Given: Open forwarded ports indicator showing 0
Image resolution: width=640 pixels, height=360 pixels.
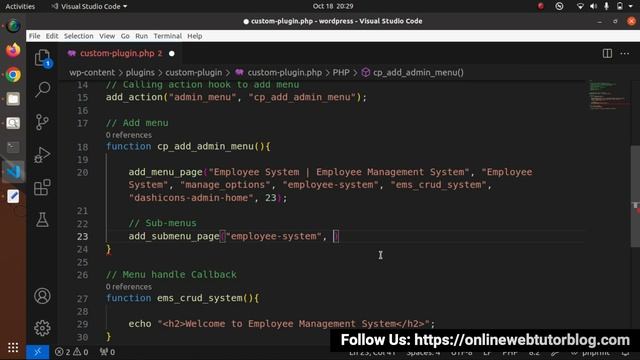Looking at the screenshot, I should pyautogui.click(x=107, y=352).
